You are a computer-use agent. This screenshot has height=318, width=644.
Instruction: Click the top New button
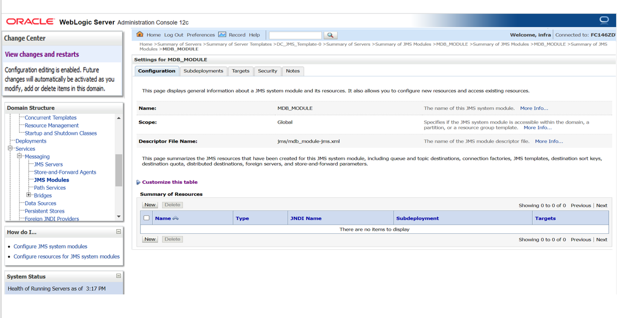point(150,205)
